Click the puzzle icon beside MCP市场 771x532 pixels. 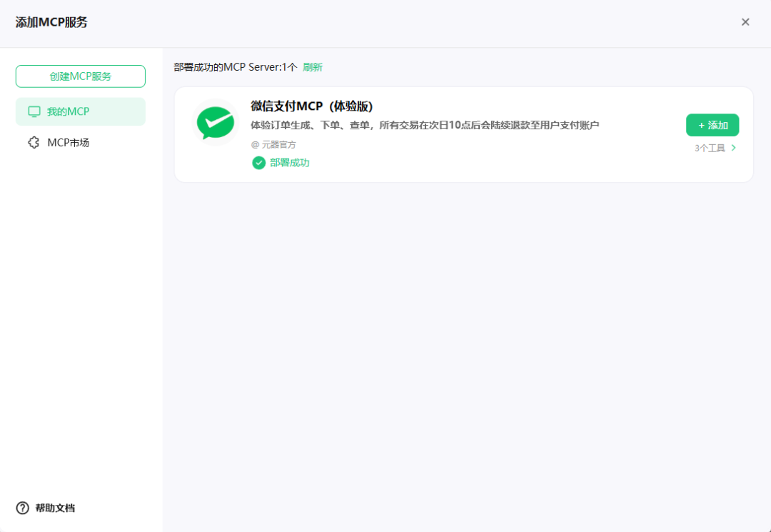click(x=34, y=143)
